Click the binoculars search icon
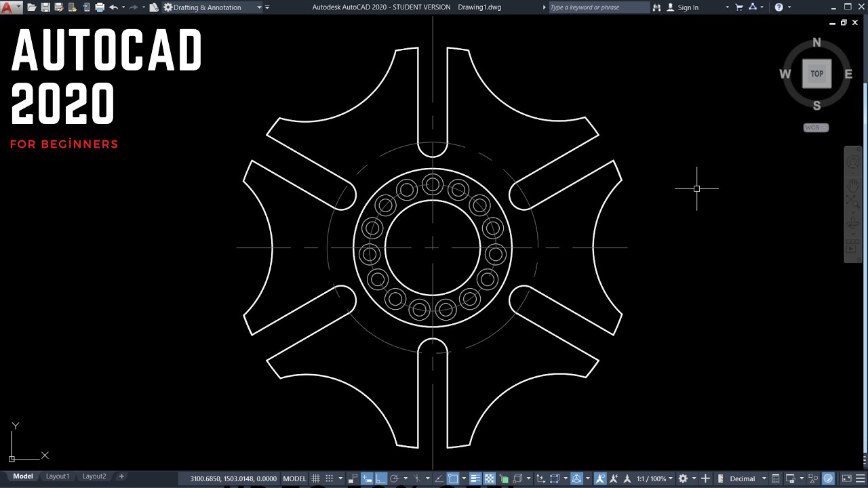868x488 pixels. (x=656, y=7)
